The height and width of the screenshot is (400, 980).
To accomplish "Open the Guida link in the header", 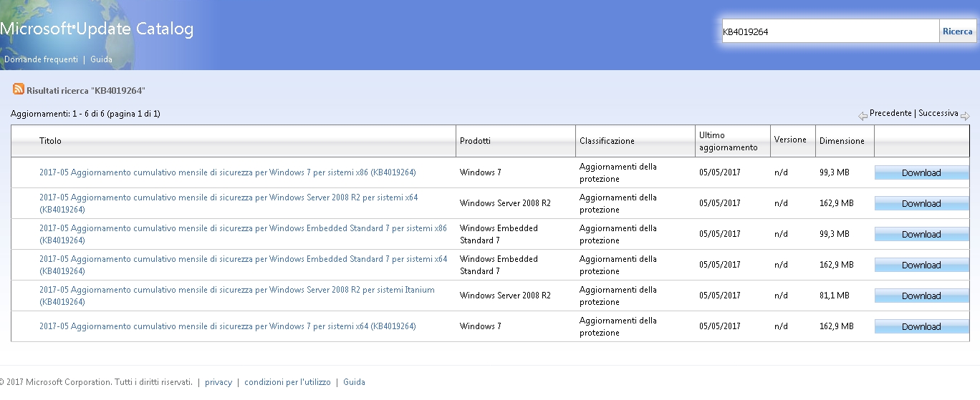I will pos(101,59).
